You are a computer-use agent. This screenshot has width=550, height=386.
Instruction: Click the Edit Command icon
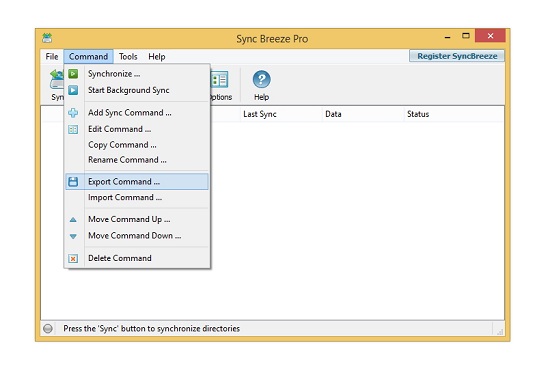click(x=73, y=129)
